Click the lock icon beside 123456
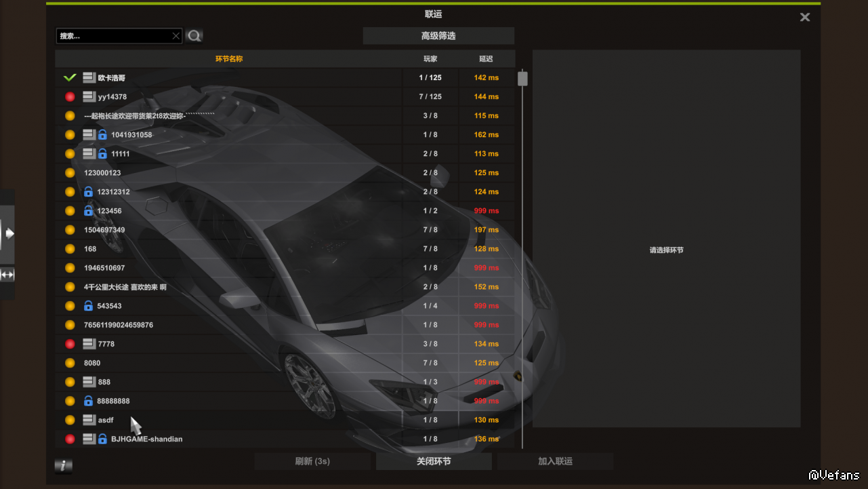868x489 pixels. coord(88,211)
